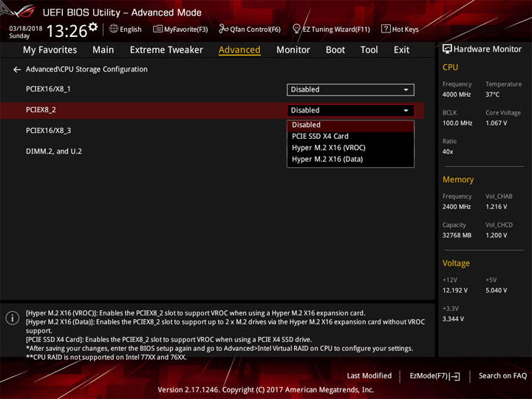Click the CPU temperature 37°C value
532x399 pixels.
point(492,95)
